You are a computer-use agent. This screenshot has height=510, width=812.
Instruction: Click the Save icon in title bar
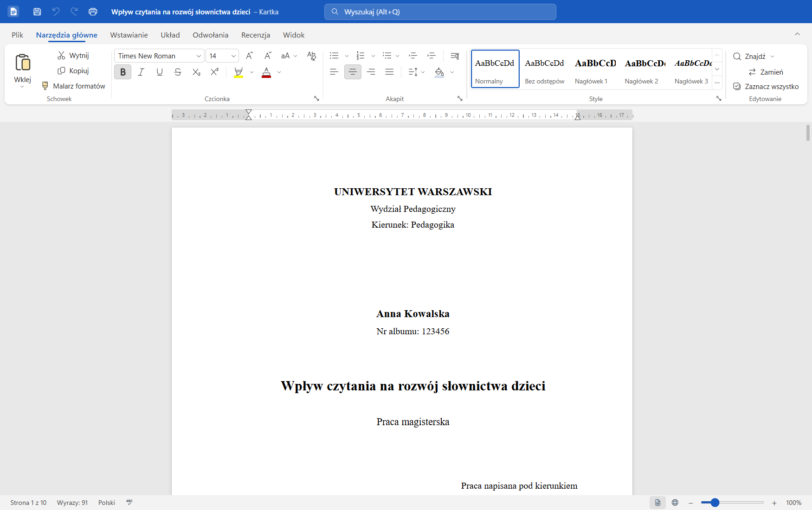[x=38, y=12]
